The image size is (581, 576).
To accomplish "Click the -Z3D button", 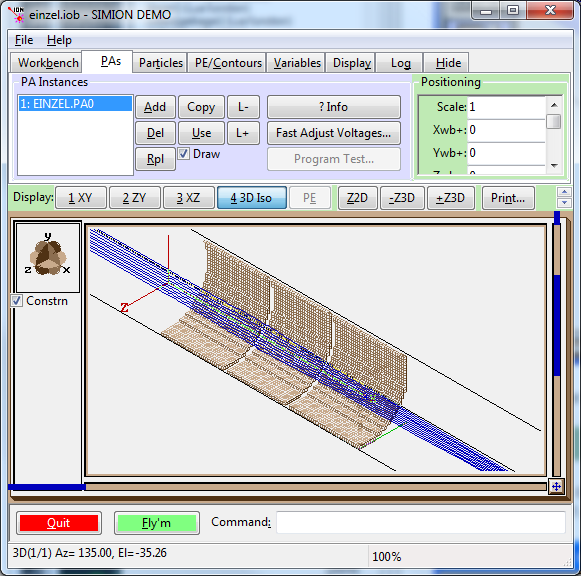I will (x=402, y=198).
